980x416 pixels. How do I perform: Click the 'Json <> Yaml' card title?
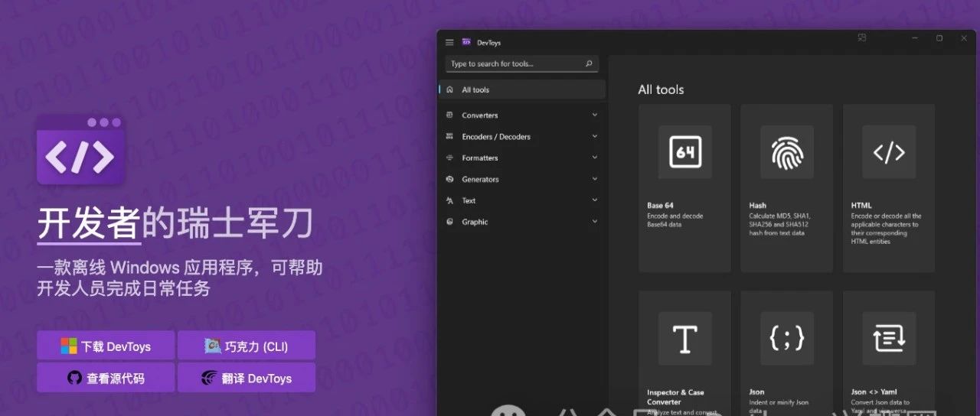click(874, 392)
